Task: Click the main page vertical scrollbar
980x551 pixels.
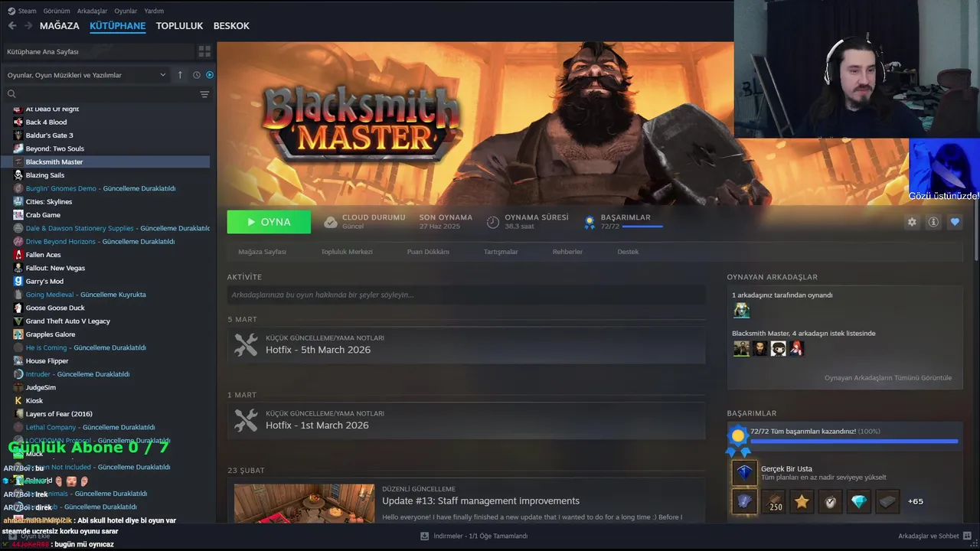Action: click(975, 231)
